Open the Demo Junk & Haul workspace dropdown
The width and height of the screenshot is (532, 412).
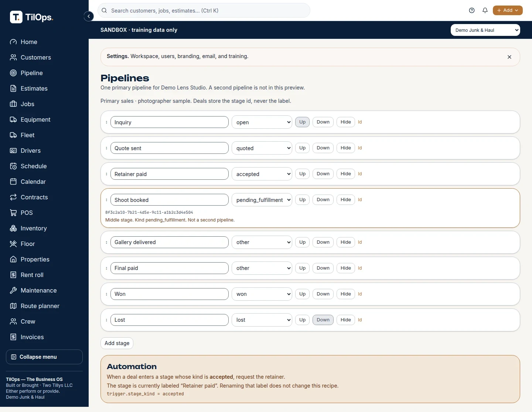485,30
